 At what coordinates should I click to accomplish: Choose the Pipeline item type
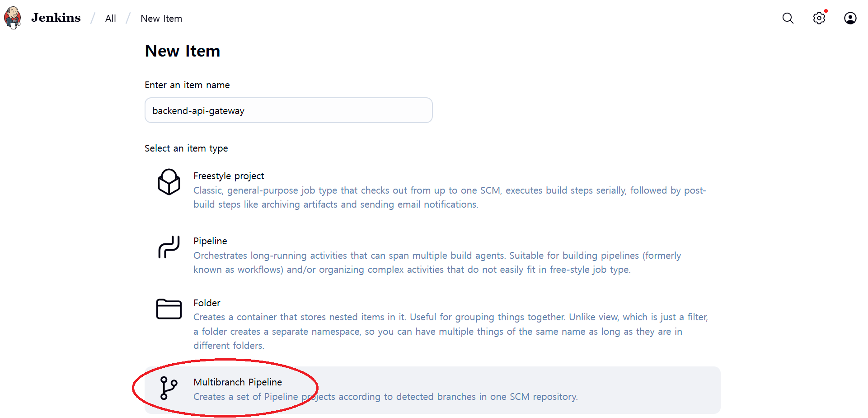(210, 241)
